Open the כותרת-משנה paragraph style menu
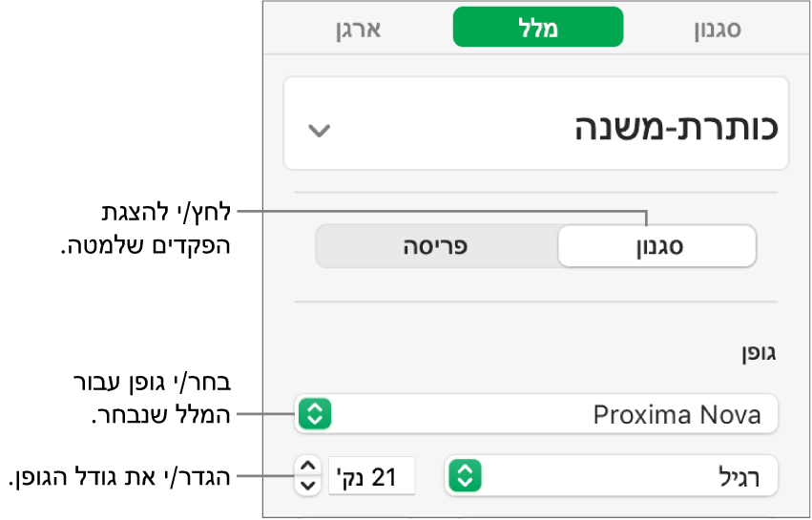This screenshot has width=812, height=520. coord(536,126)
